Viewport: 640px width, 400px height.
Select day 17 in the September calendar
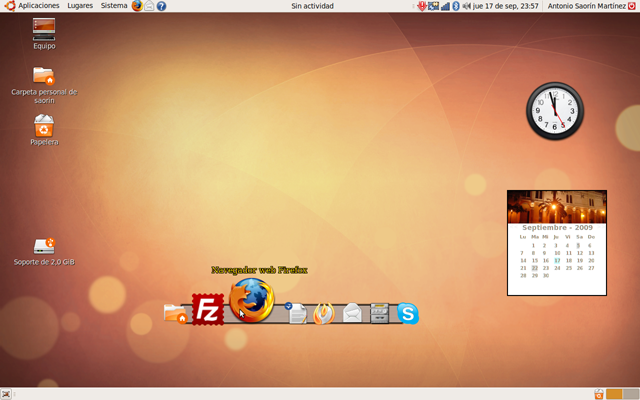pyautogui.click(x=557, y=260)
